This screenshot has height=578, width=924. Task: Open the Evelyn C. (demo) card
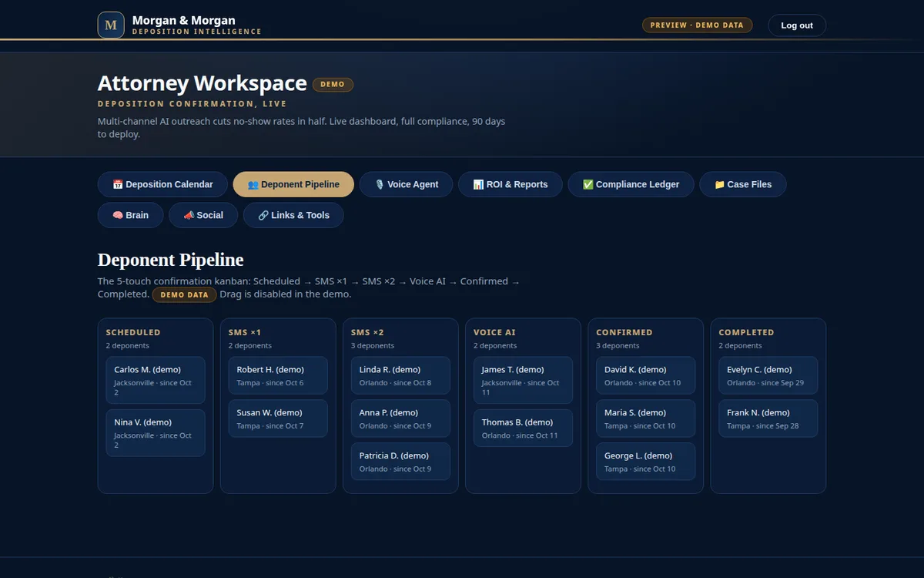pos(768,375)
